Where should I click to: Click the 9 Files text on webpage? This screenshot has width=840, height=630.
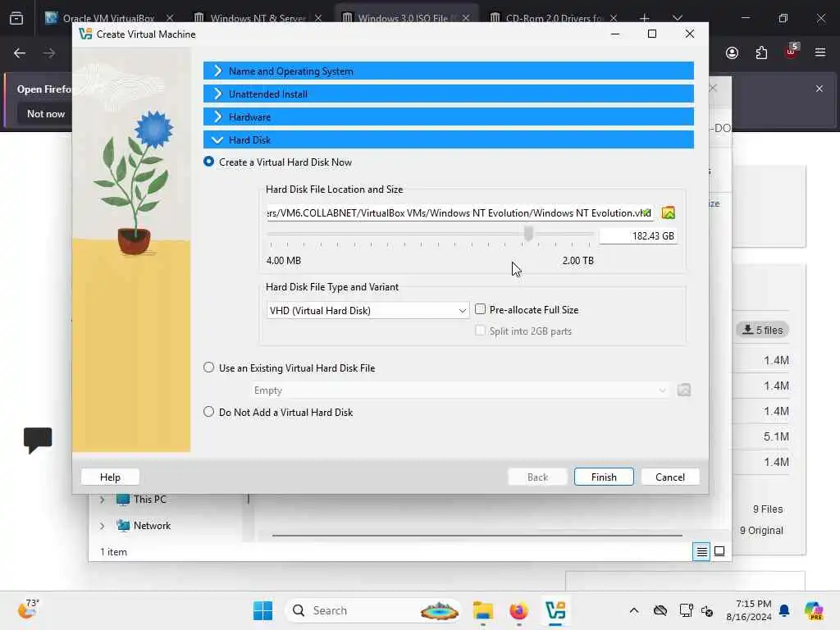[x=768, y=509]
